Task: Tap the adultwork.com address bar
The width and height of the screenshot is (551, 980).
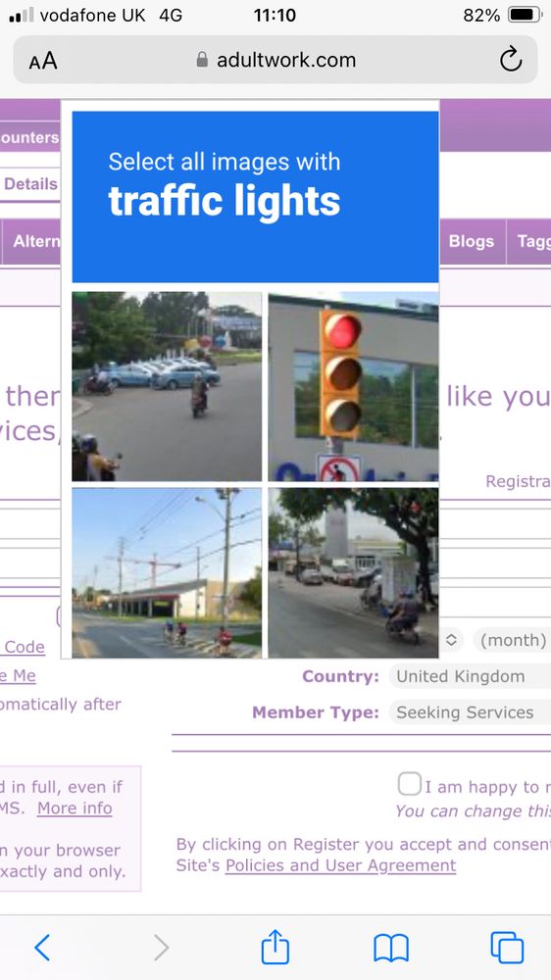Action: [275, 60]
